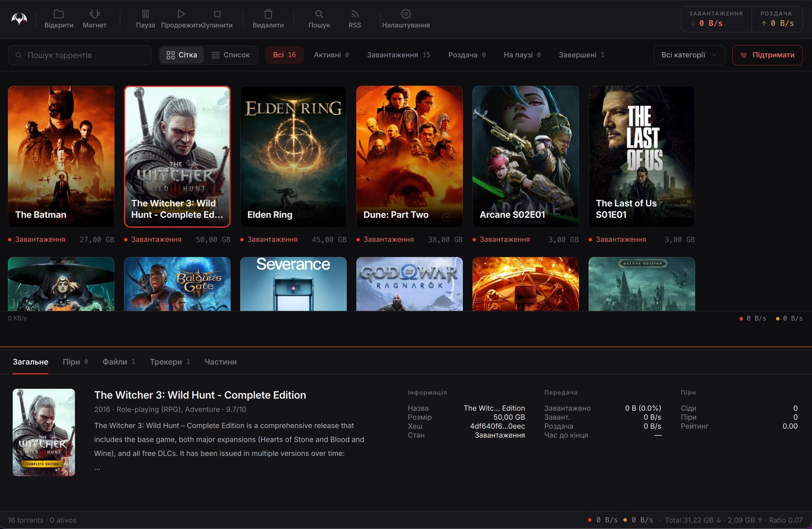The width and height of the screenshot is (812, 529).
Task: Filter by На паузі torrents
Action: coord(522,55)
